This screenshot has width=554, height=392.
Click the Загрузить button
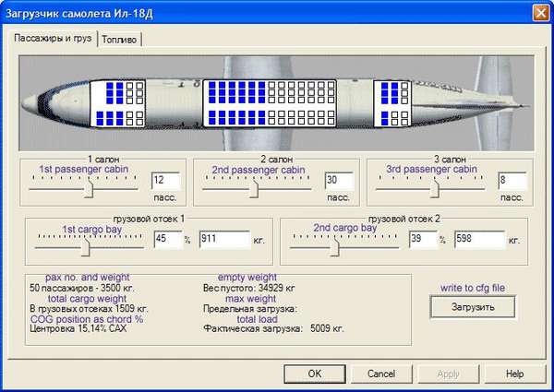[x=473, y=307]
